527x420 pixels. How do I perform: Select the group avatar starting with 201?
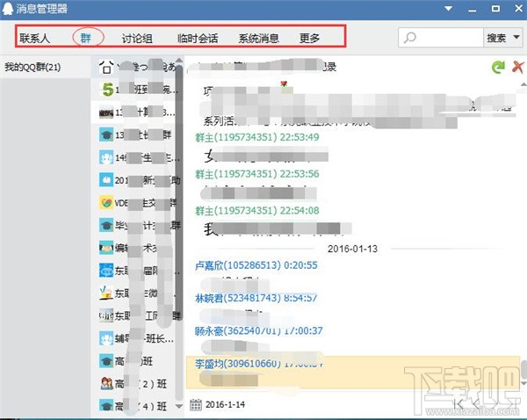coord(106,180)
